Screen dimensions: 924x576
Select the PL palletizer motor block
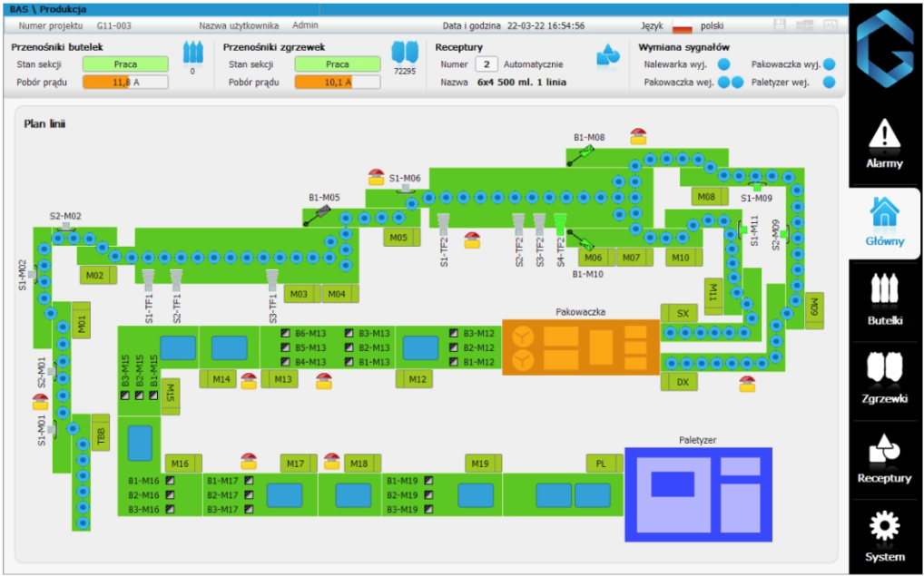pyautogui.click(x=605, y=464)
